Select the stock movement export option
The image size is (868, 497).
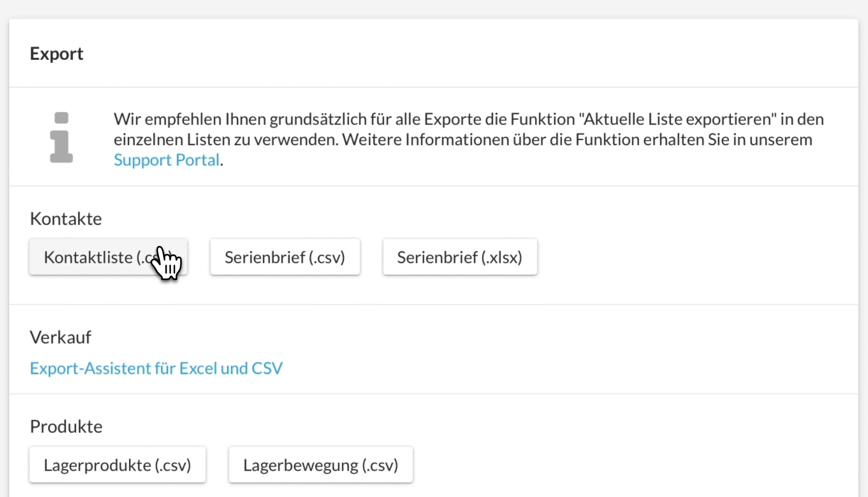click(321, 464)
